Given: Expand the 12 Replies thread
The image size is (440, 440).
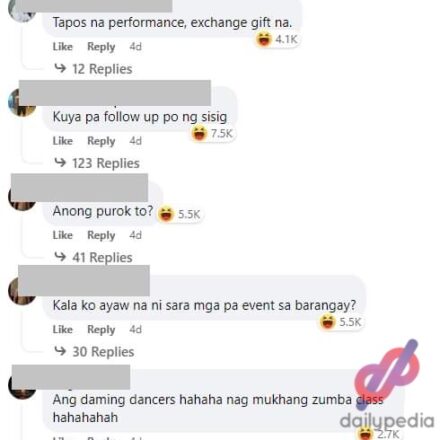Looking at the screenshot, I should [x=93, y=69].
